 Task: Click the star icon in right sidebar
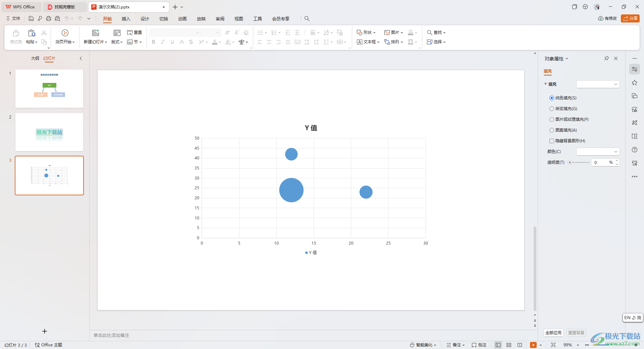coord(635,83)
